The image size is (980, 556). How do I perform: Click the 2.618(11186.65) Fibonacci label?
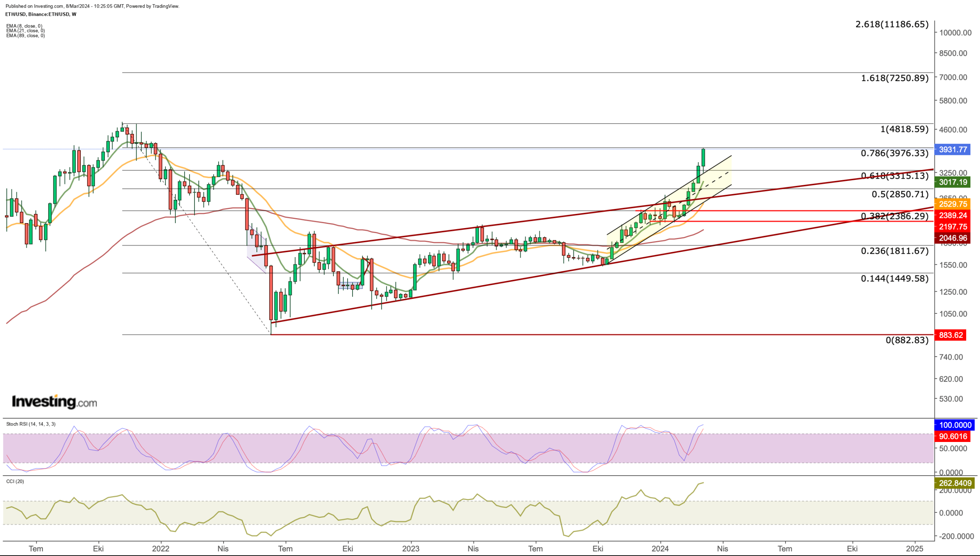(892, 24)
